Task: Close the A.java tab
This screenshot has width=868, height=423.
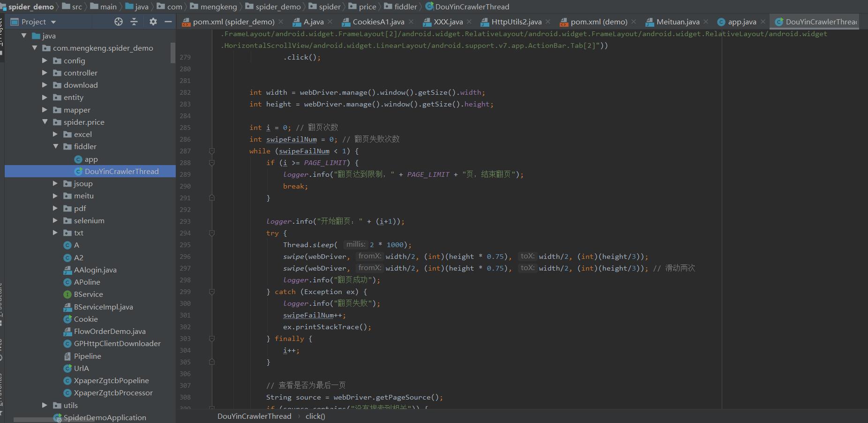Action: pos(330,22)
